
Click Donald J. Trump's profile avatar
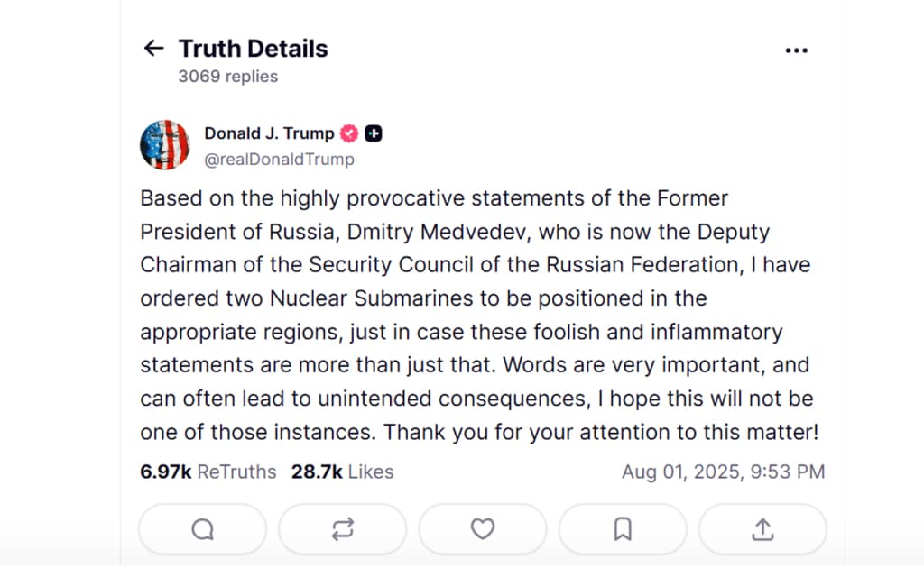(165, 145)
